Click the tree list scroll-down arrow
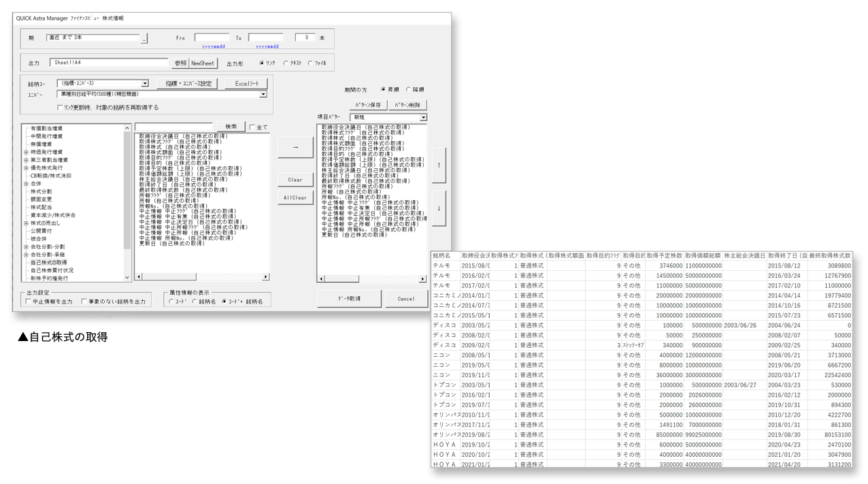This screenshot has width=868, height=484. pyautogui.click(x=127, y=278)
